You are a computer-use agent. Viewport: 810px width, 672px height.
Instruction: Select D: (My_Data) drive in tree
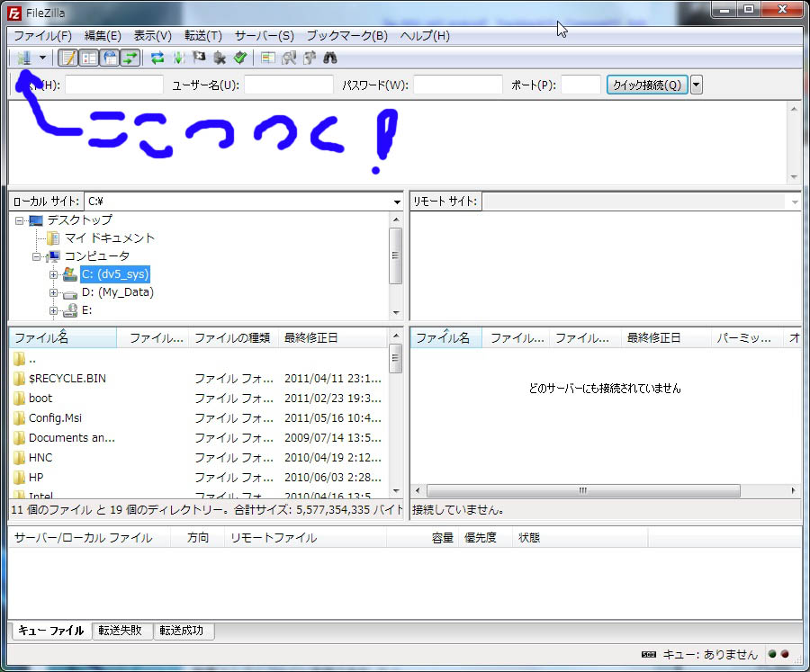tap(118, 292)
